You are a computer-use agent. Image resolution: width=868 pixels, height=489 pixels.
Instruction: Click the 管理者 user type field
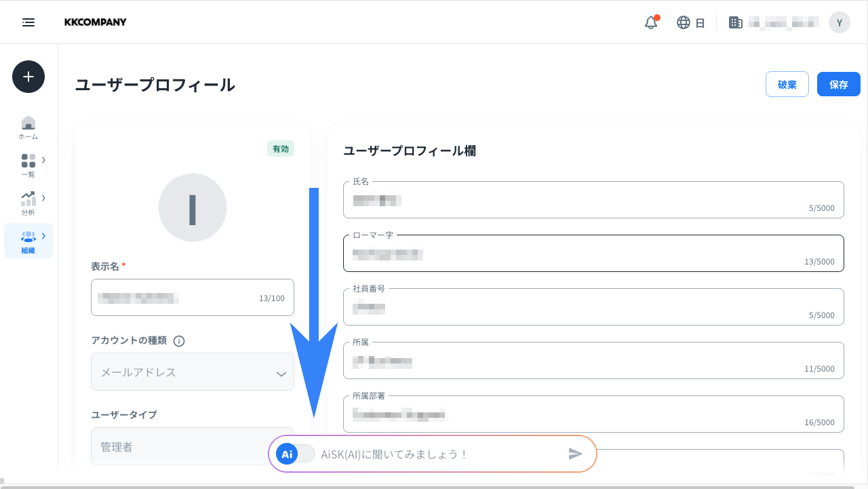coord(193,446)
